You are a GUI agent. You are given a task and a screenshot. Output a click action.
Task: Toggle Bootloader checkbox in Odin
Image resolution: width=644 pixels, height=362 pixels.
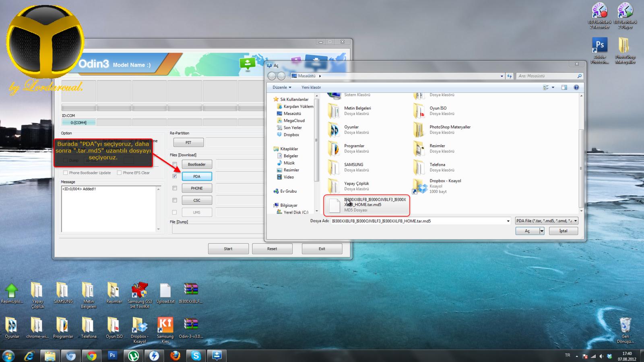tap(174, 164)
